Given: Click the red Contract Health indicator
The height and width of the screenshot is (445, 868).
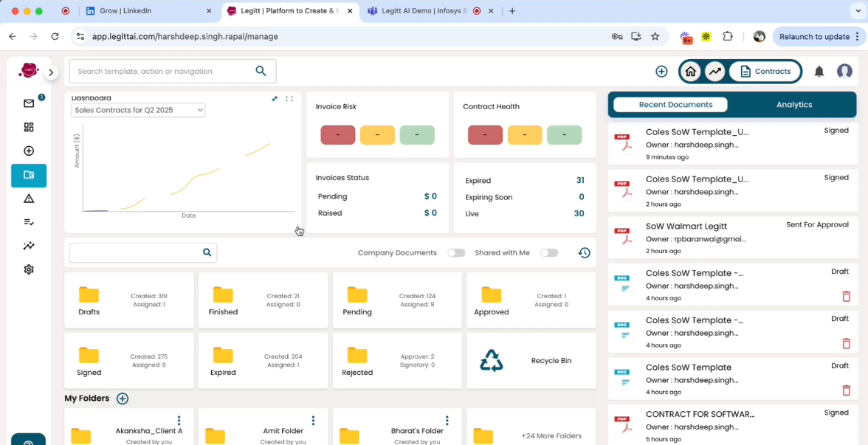Looking at the screenshot, I should (x=485, y=135).
